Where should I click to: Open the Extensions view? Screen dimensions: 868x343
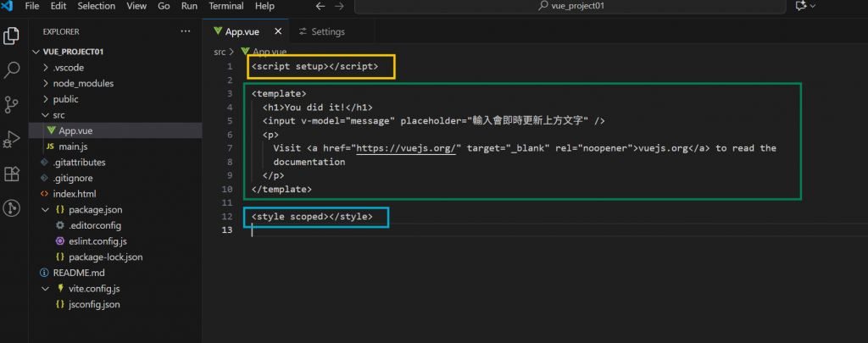pyautogui.click(x=12, y=174)
